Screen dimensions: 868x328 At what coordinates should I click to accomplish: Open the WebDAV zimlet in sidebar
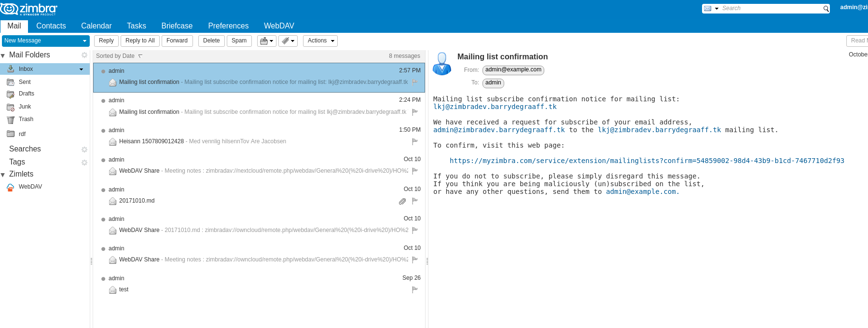(30, 187)
